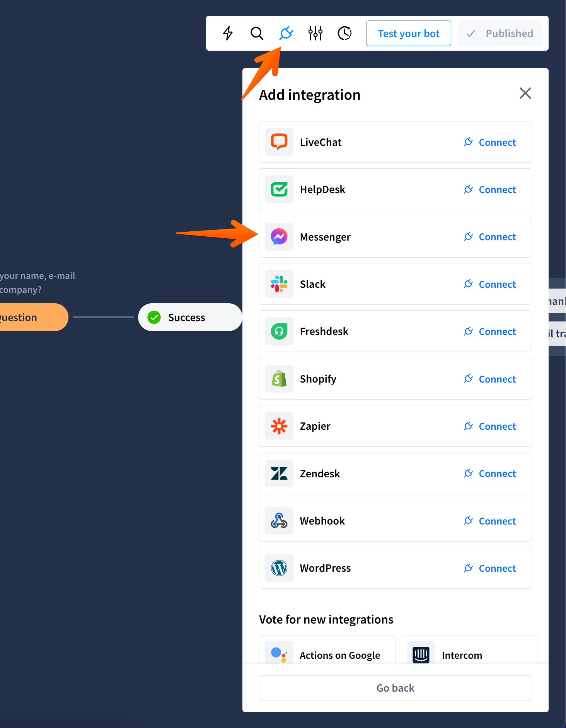Image resolution: width=566 pixels, height=728 pixels.
Task: Click the LiveChat logo icon
Action: pyautogui.click(x=279, y=142)
